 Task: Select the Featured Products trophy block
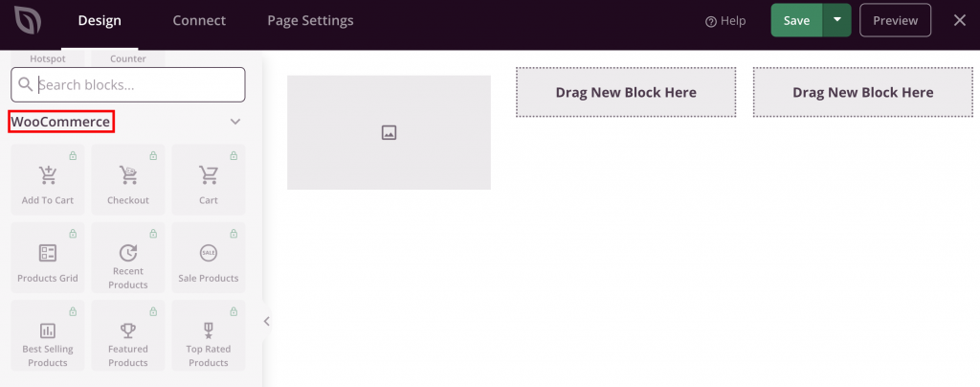(x=128, y=333)
